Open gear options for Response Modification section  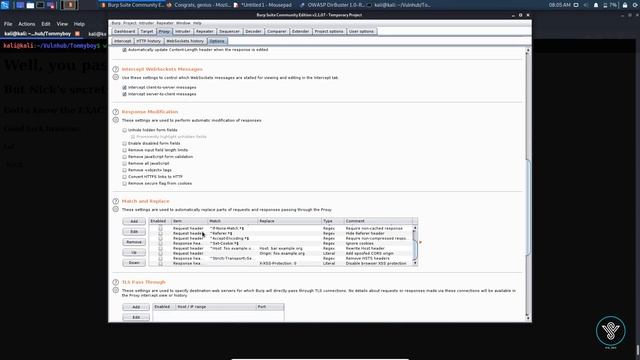point(116,120)
